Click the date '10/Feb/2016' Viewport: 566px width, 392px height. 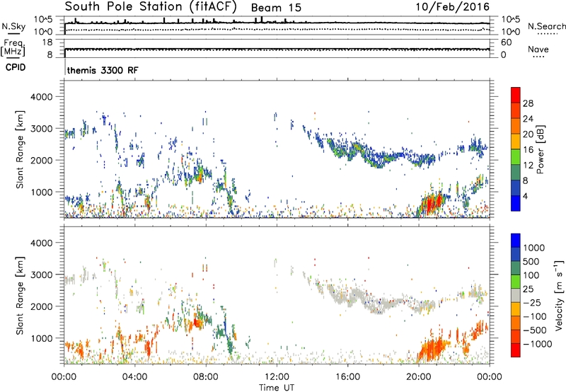(453, 6)
